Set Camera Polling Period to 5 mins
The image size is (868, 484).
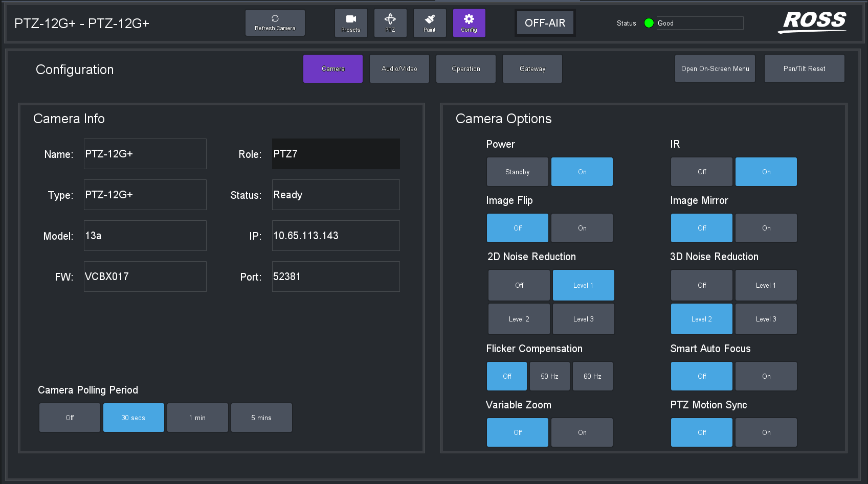261,418
